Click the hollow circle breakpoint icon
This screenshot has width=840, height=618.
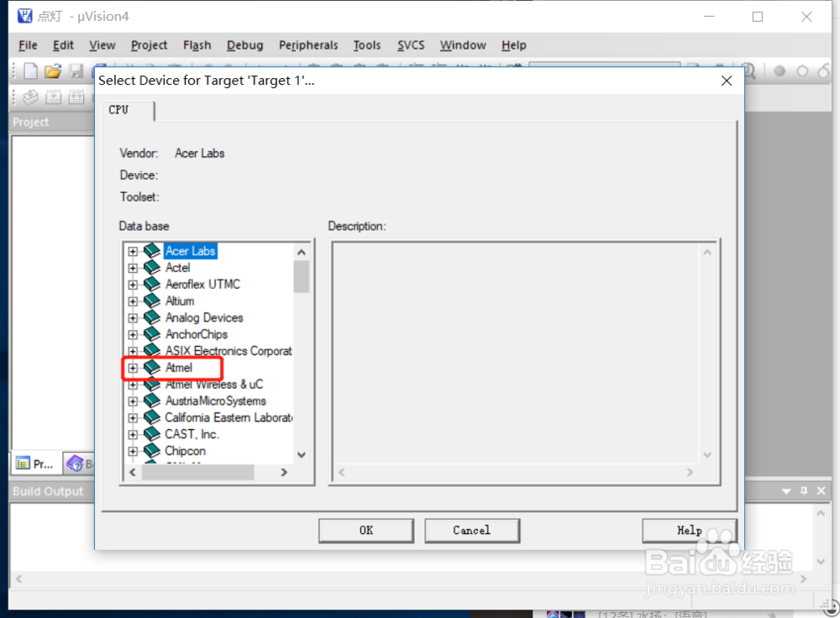click(x=802, y=71)
